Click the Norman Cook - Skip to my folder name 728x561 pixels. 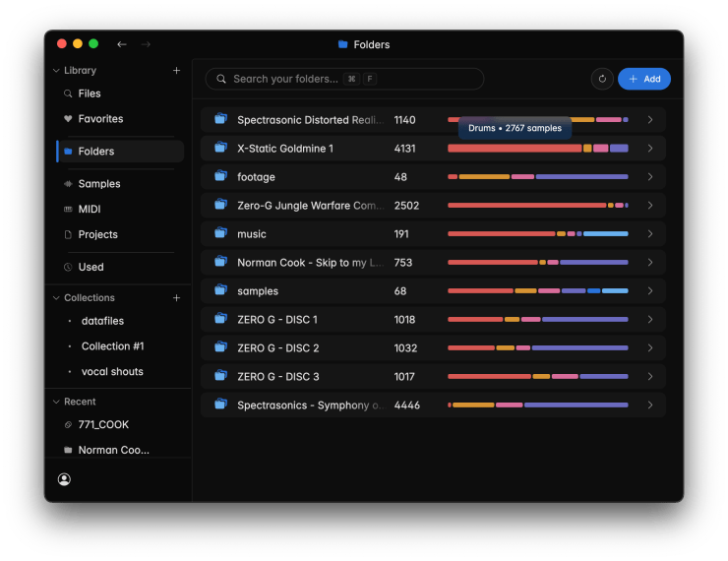coord(310,263)
